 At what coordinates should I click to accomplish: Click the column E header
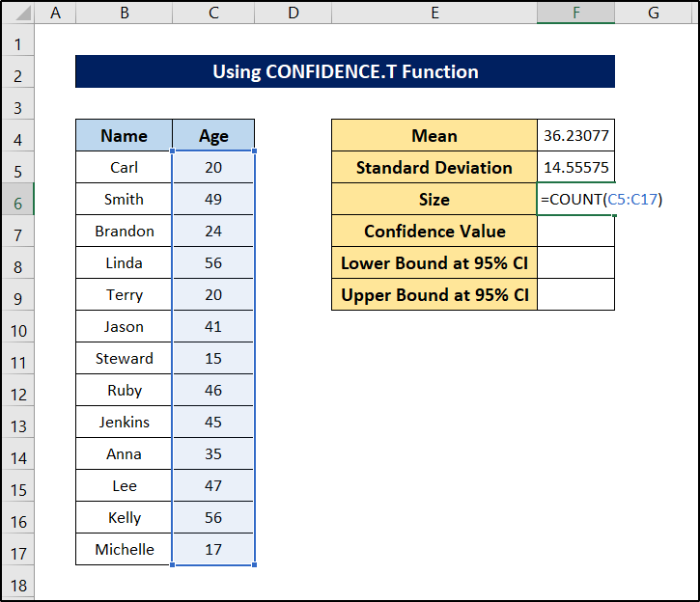[x=434, y=13]
